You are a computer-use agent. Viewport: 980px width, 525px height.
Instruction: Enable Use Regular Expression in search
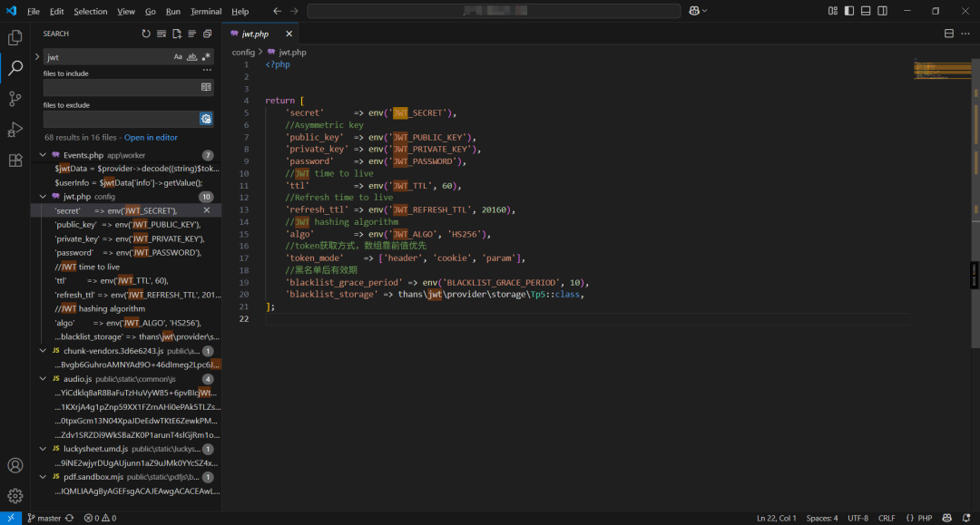coord(206,56)
